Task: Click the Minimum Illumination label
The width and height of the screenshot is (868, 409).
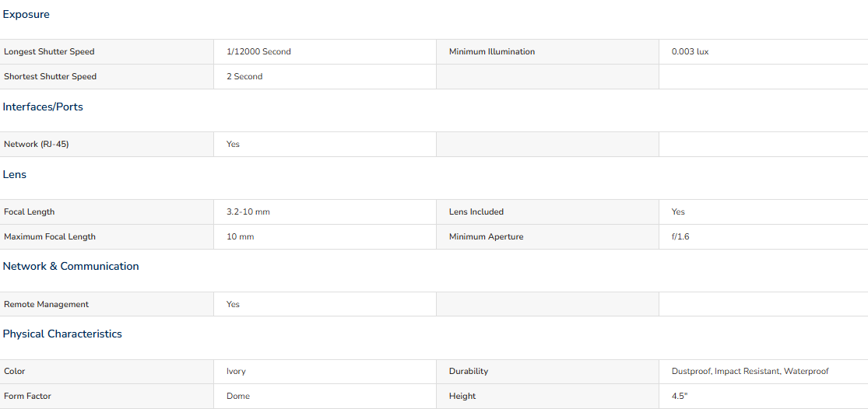Action: coord(492,52)
